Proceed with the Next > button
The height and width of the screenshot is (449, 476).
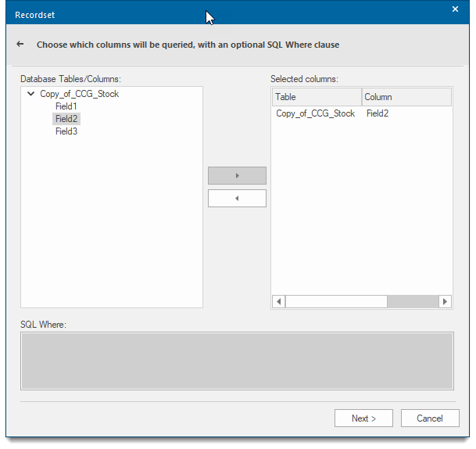363,418
